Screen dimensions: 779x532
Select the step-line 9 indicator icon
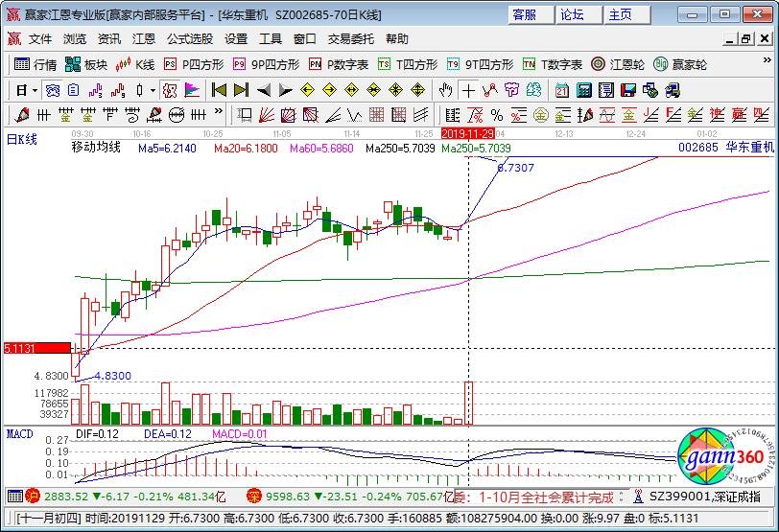coord(118,90)
